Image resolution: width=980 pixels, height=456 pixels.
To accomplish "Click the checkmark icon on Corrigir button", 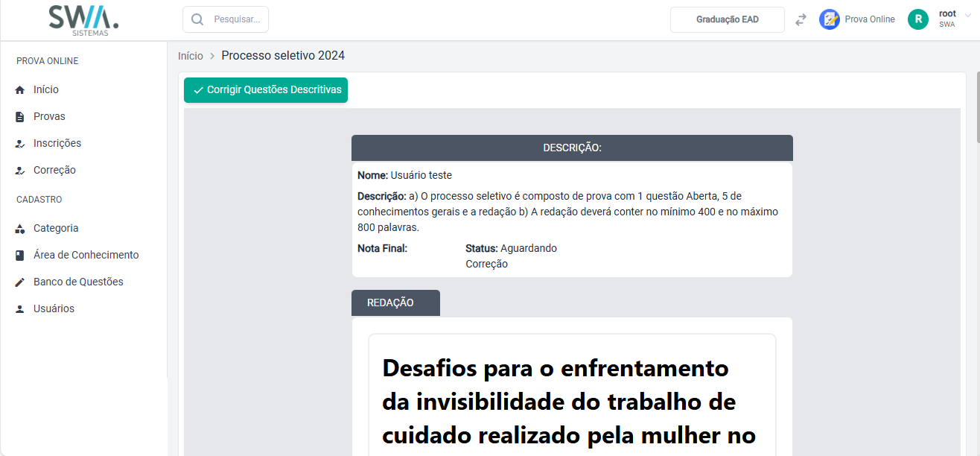I will coord(198,90).
